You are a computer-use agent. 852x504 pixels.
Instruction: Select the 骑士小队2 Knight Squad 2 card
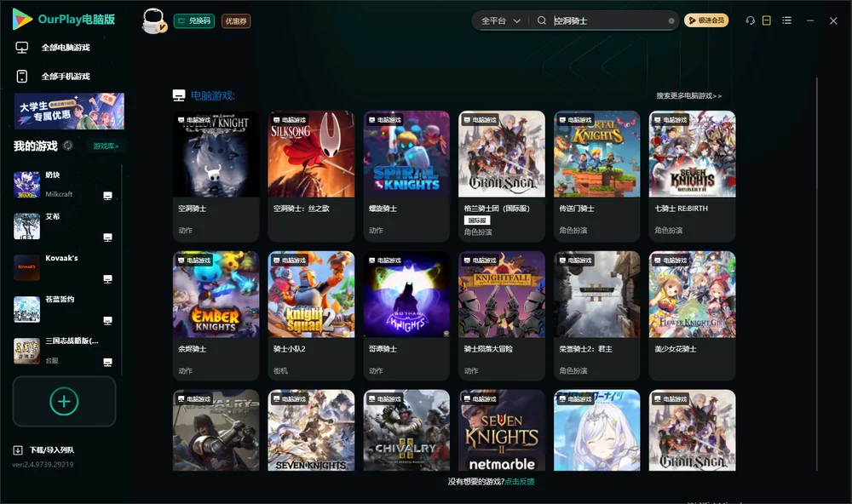pos(311,316)
